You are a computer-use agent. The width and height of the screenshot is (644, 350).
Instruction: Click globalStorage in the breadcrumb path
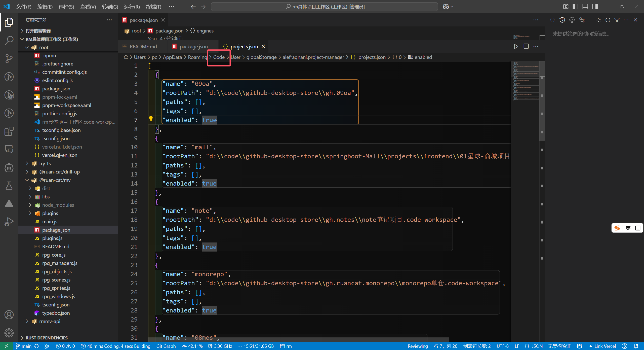point(261,57)
